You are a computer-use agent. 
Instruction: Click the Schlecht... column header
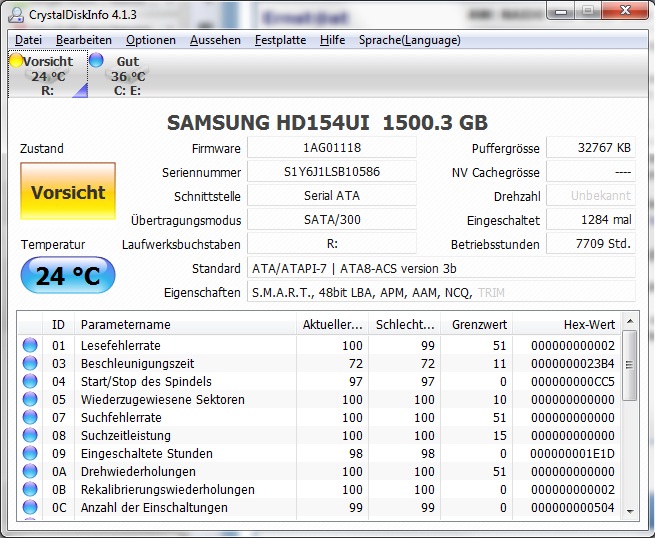405,325
